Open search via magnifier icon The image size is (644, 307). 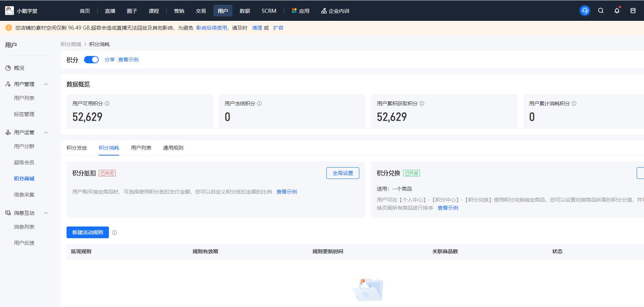pyautogui.click(x=601, y=11)
